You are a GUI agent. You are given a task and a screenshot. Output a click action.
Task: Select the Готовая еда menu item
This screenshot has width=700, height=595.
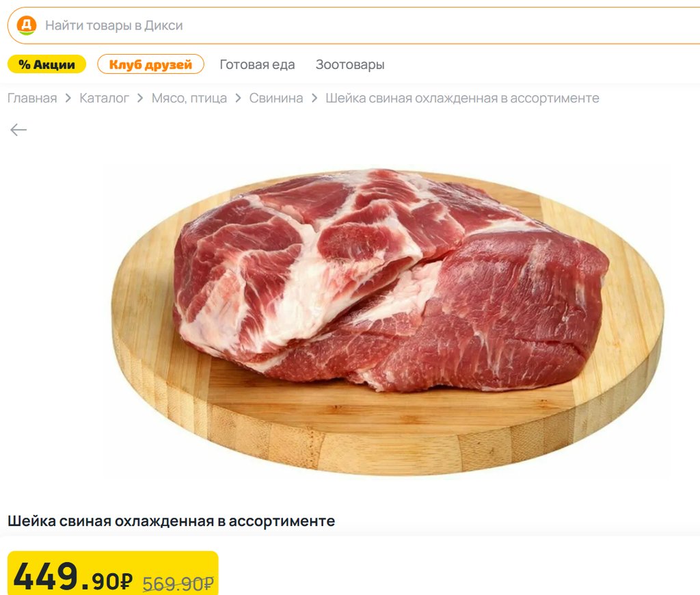coord(257,65)
